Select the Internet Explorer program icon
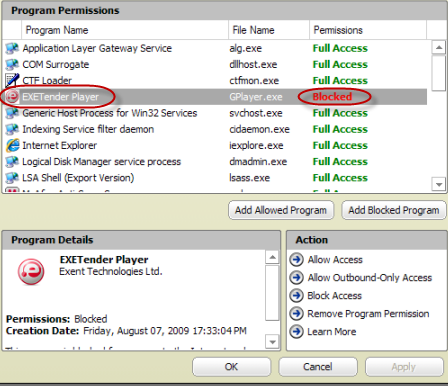The height and width of the screenshot is (386, 448). pos(13,145)
